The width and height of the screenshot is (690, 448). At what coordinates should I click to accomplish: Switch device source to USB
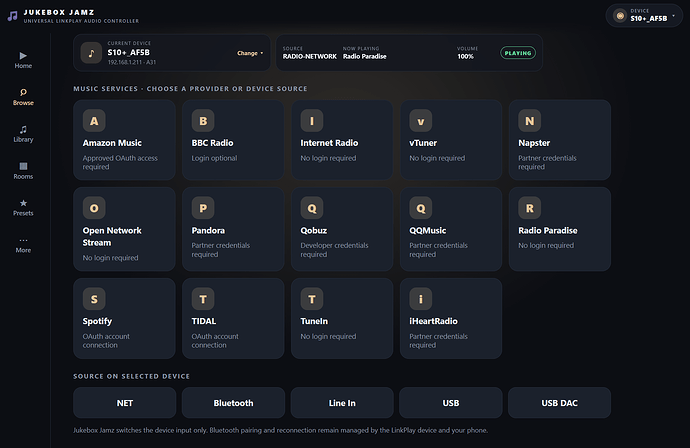tap(451, 403)
